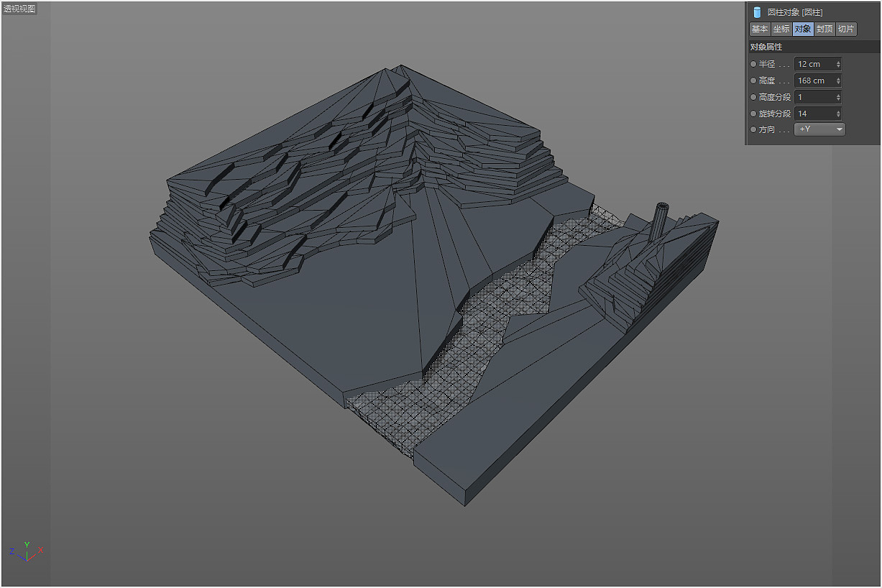882x588 pixels.
Task: Open the 方向 dropdown showing +Y
Action: pyautogui.click(x=819, y=129)
